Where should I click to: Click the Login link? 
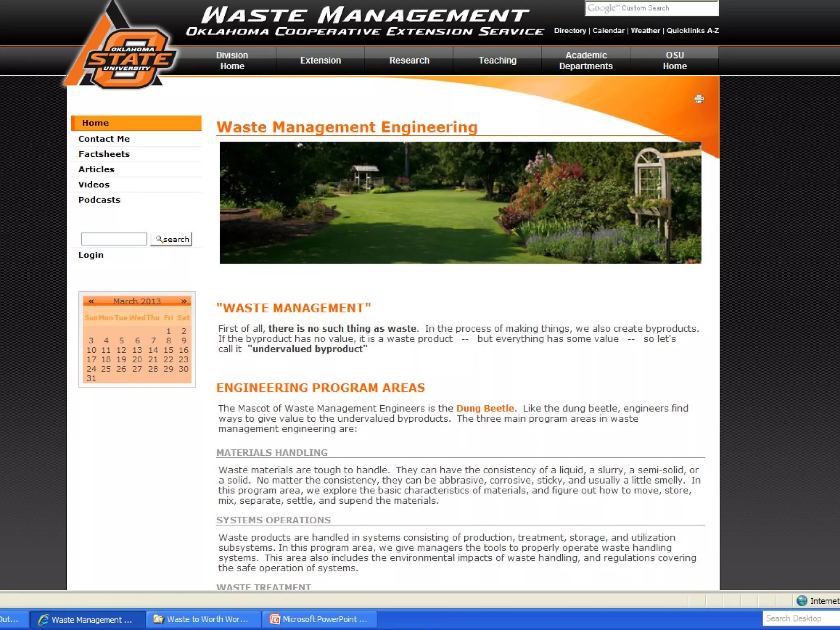[91, 255]
